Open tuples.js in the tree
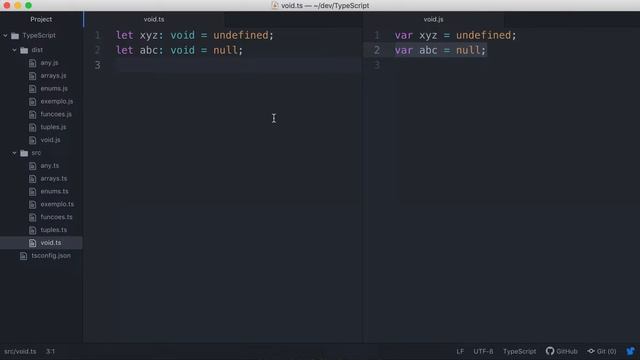Viewport: 640px width, 360px height. click(53, 127)
